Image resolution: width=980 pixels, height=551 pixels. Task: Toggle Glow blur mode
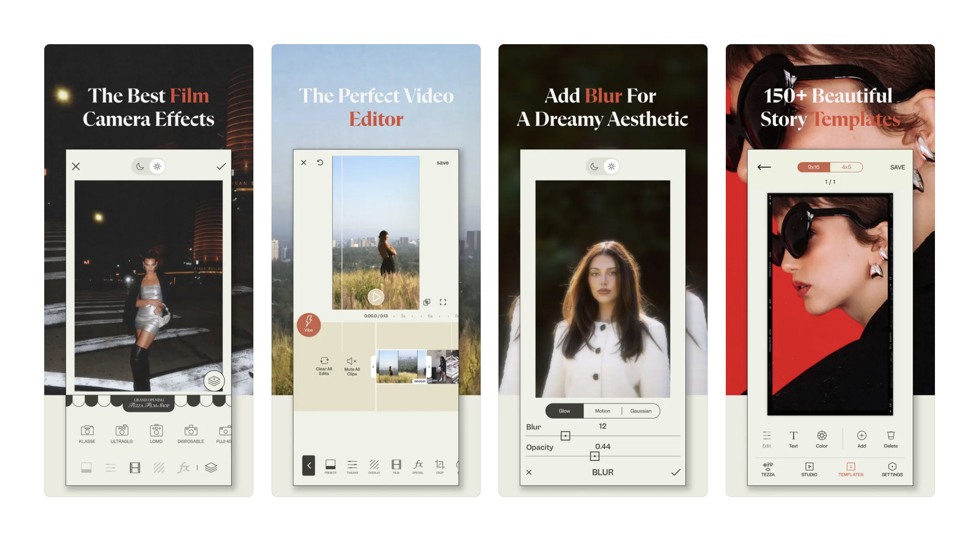coord(564,411)
